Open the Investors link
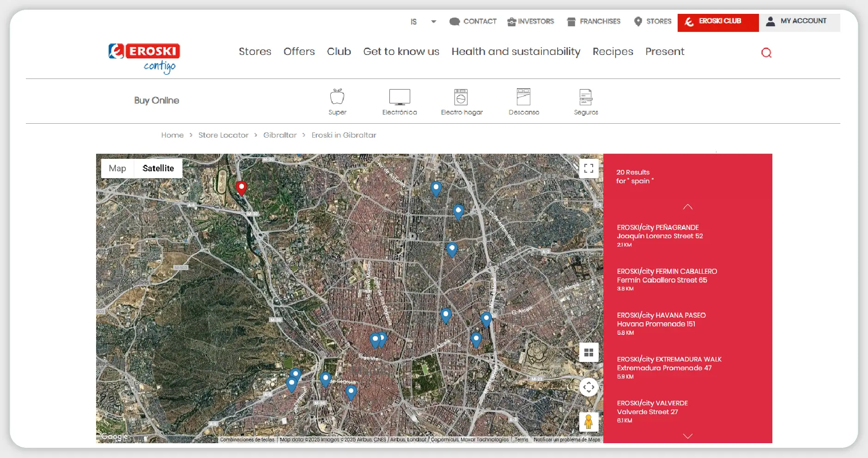868x458 pixels. 530,21
